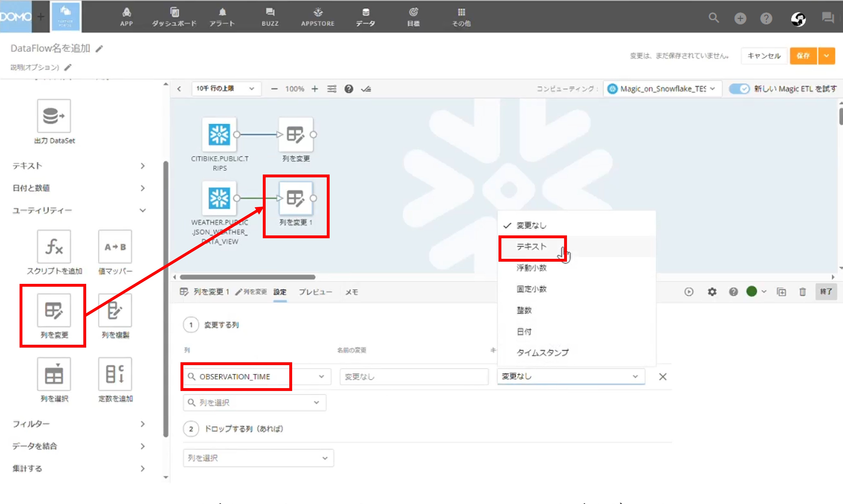This screenshot has height=504, width=843.
Task: Expand the 集計する category
Action: coord(79,468)
